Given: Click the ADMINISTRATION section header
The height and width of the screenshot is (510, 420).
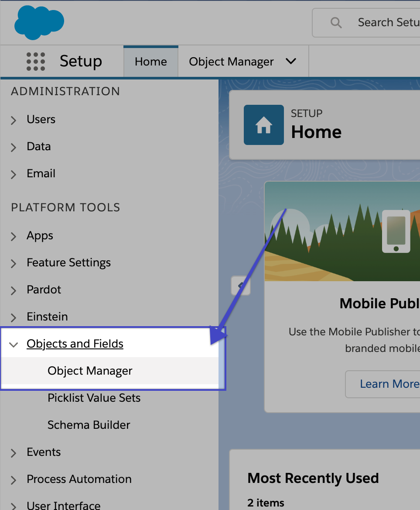Looking at the screenshot, I should pos(65,91).
